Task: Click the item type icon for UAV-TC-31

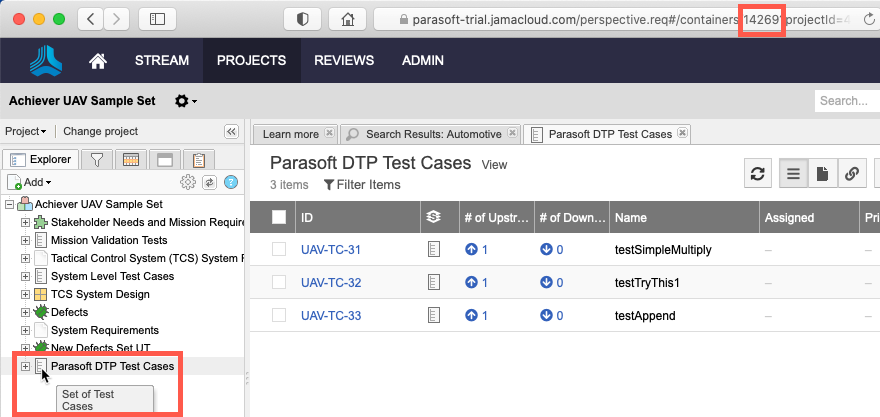Action: pos(434,249)
